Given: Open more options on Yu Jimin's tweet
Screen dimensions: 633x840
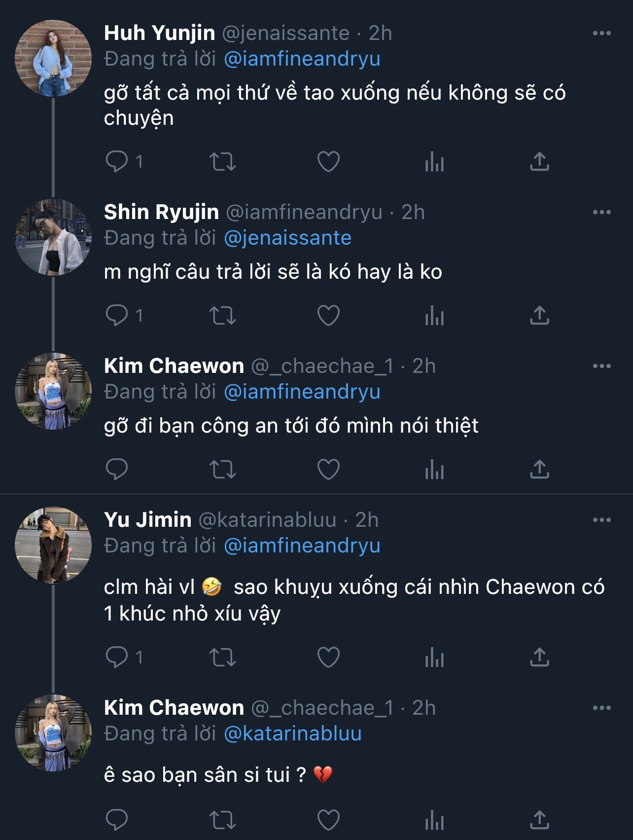Looking at the screenshot, I should [601, 520].
